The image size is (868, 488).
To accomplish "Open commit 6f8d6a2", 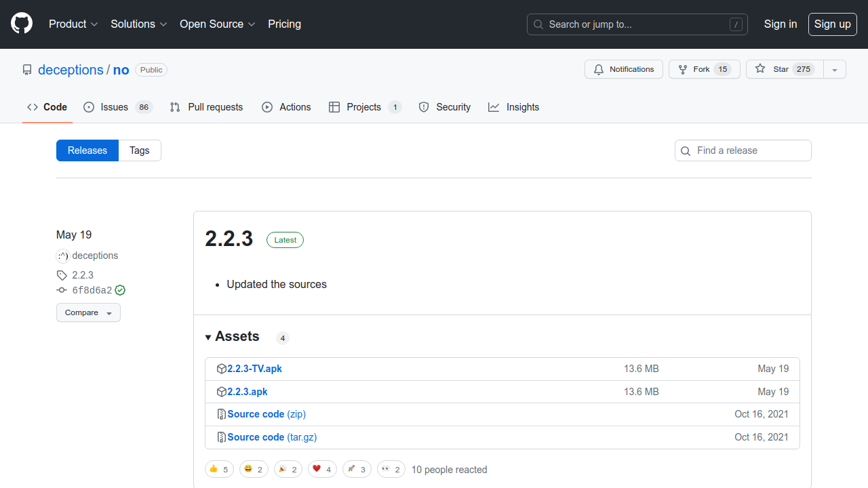I will coord(92,290).
